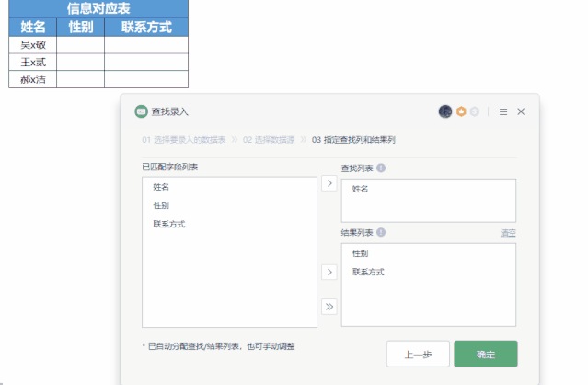Viewport: 588px width, 385px height.
Task: Move field to 查找列表 with arrow button
Action: [329, 183]
